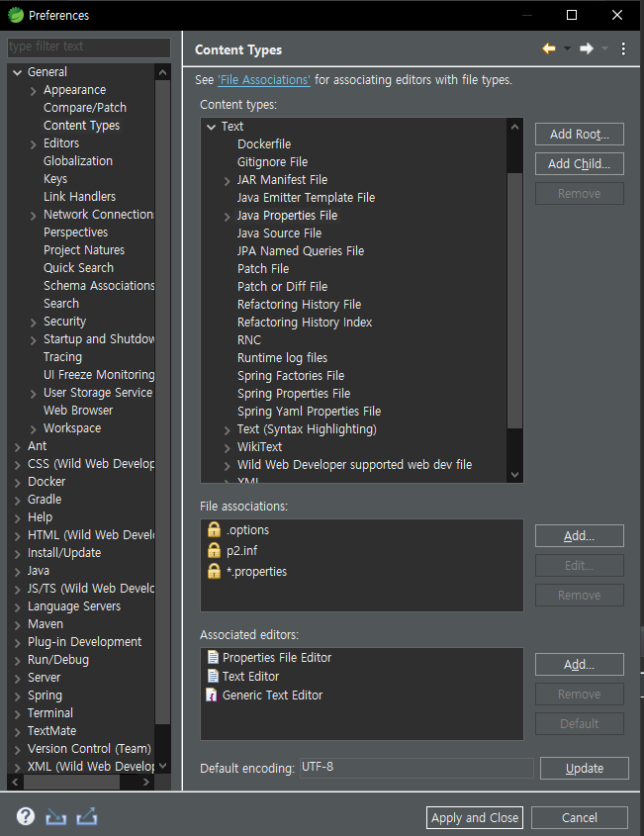Select Content Types in the tree
Screen dimensions: 644x836
coord(81,126)
